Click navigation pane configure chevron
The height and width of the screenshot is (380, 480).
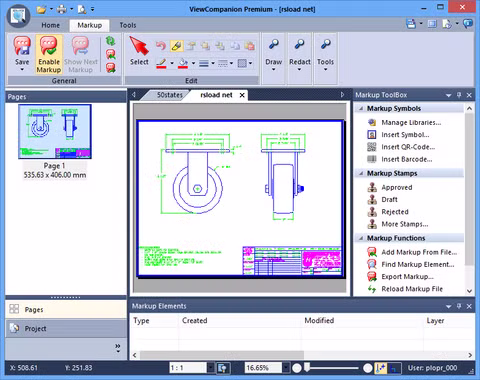[118, 348]
